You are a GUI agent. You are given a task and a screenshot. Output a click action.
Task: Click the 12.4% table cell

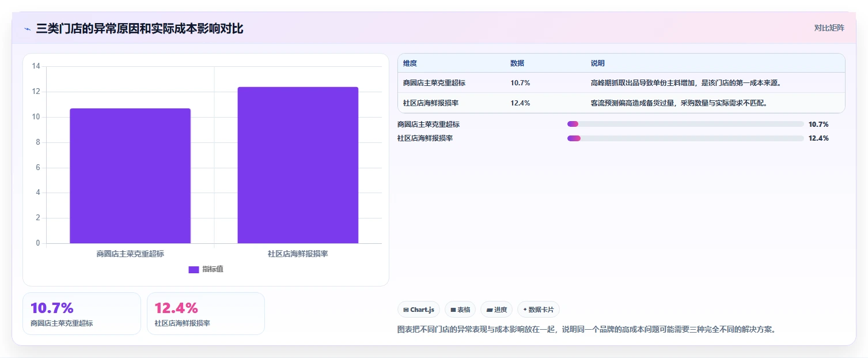point(520,103)
